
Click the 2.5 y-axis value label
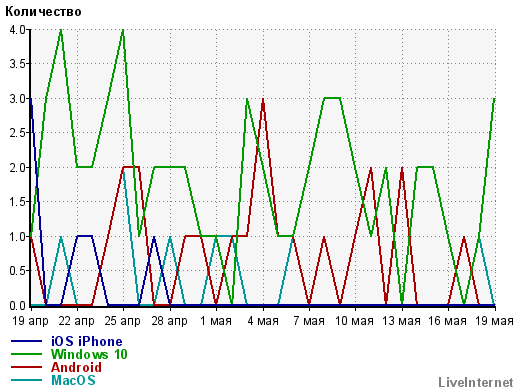(17, 133)
